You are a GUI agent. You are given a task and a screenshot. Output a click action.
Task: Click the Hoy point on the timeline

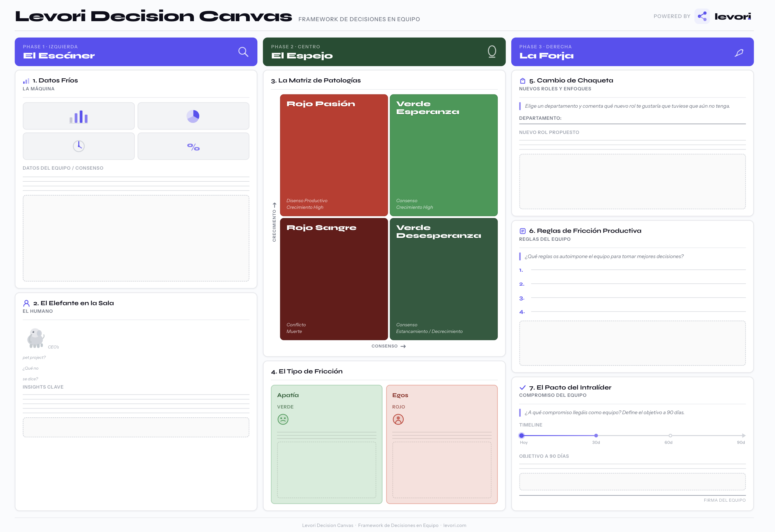[x=521, y=436]
